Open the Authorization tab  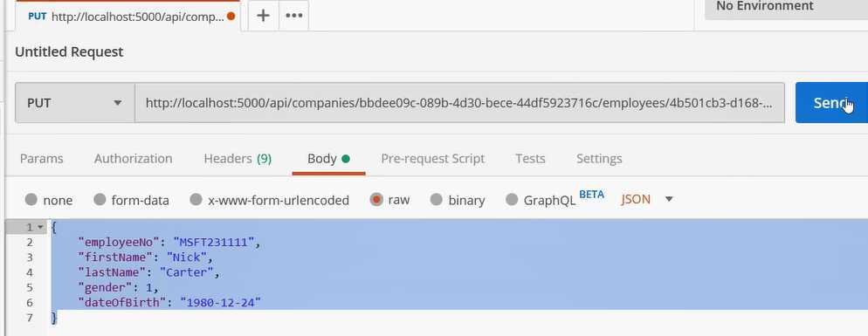(134, 158)
